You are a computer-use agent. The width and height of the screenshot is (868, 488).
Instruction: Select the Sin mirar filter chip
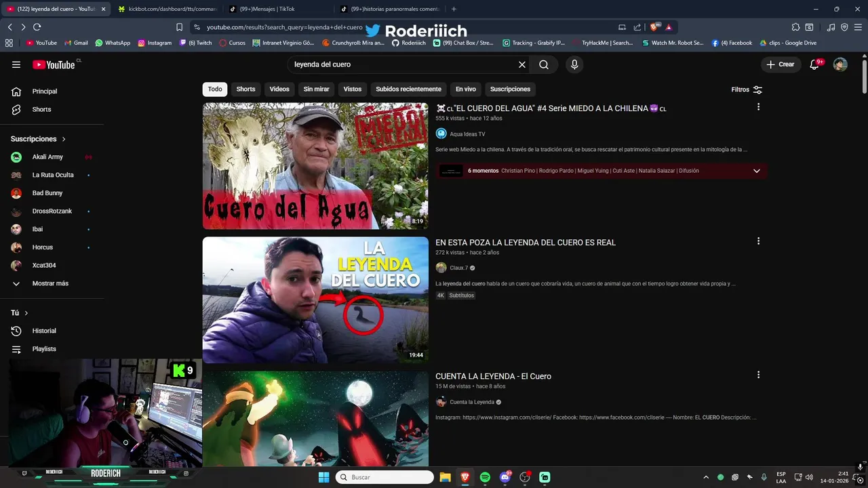click(x=316, y=89)
